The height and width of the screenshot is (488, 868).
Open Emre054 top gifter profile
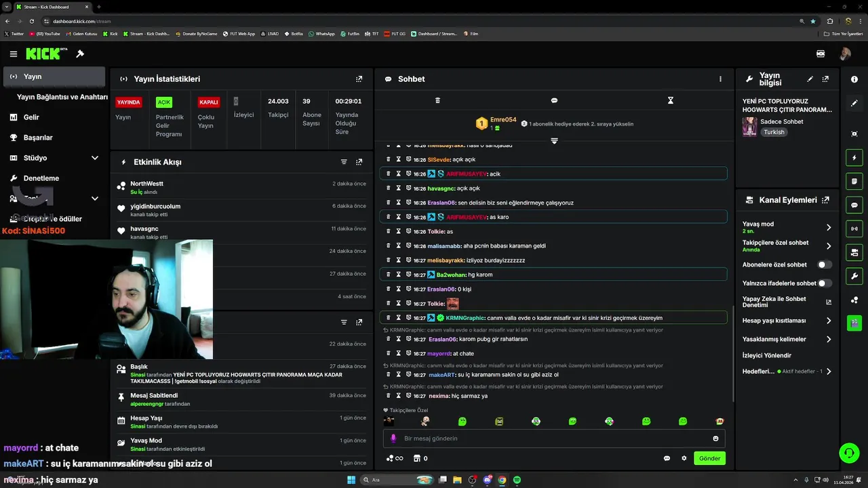pos(503,120)
